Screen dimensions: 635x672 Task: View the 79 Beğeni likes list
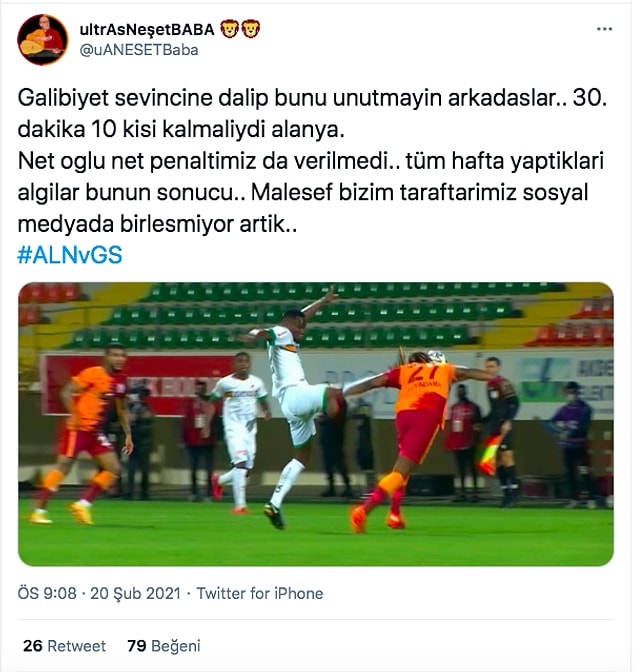164,646
